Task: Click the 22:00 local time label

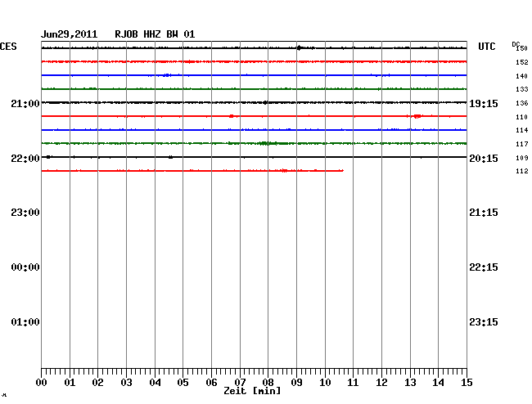Action: point(25,159)
